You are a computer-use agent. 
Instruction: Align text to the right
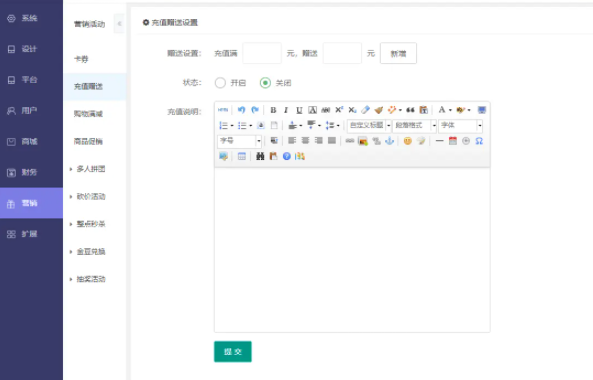click(318, 141)
